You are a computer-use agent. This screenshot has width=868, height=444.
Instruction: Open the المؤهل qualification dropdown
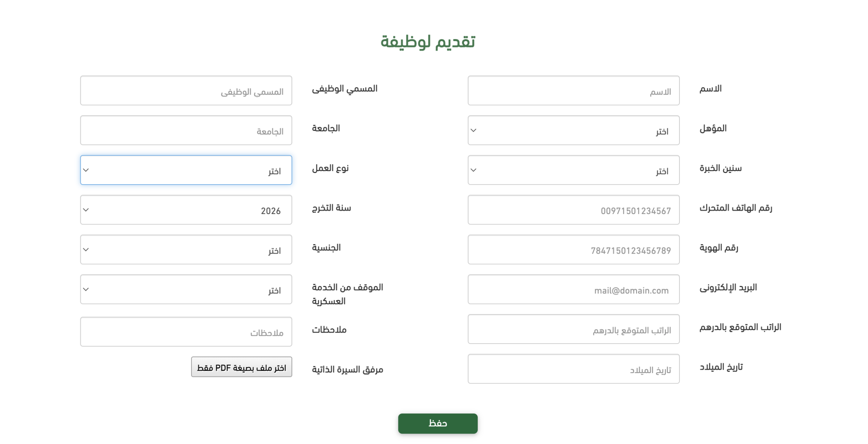[573, 130]
